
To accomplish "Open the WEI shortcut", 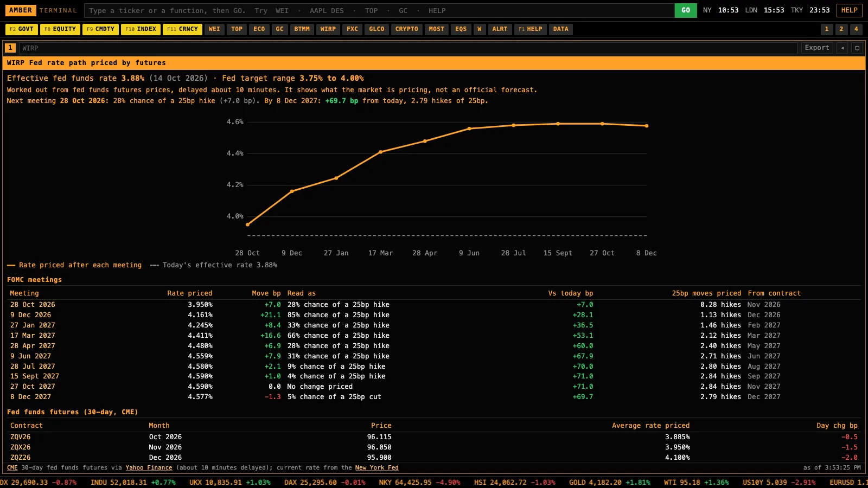I will (215, 29).
